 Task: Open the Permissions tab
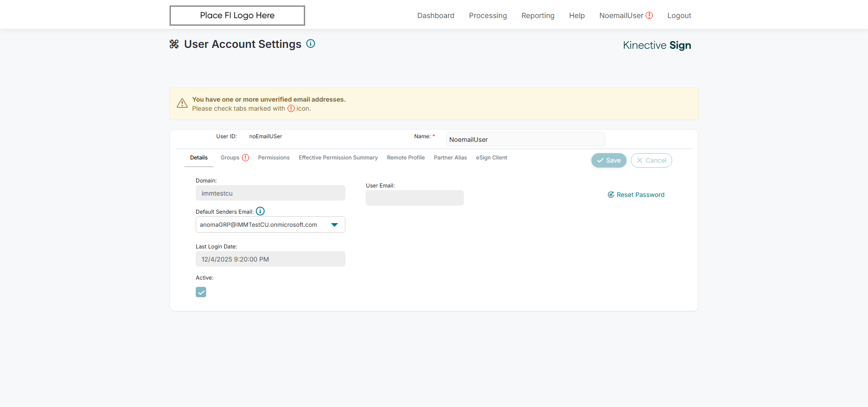(274, 158)
